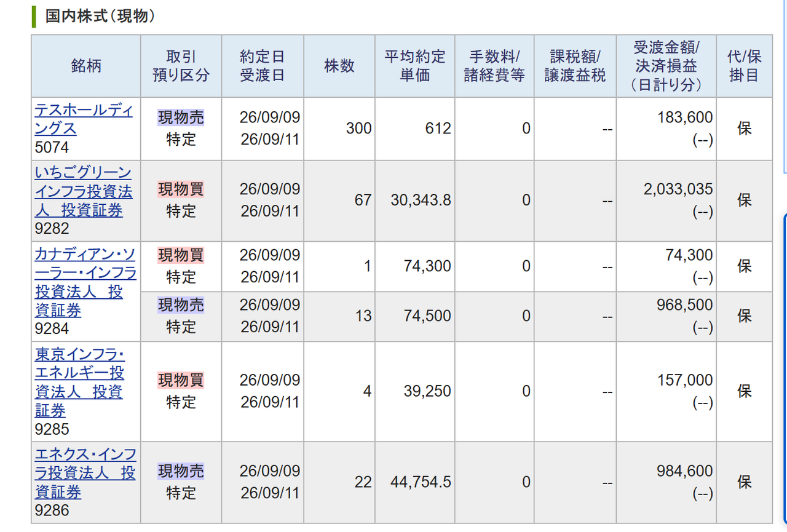Screen dimensions: 787x532
Task: Open the いちごグリーンインフラ投資法人 link
Action: coord(84,191)
